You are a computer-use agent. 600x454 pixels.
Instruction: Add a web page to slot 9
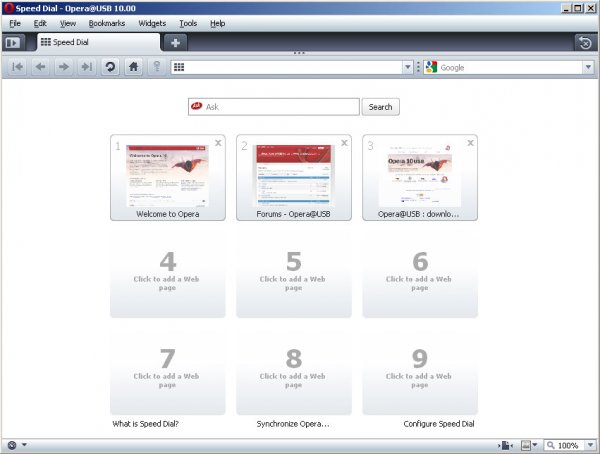pos(420,372)
